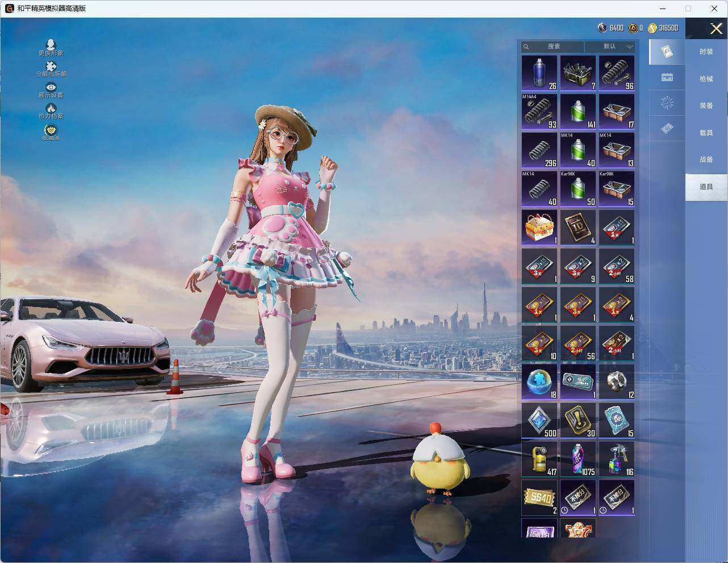This screenshot has width=728, height=563.
Task: Select the gold 3天 card with count 10
Action: click(x=539, y=343)
